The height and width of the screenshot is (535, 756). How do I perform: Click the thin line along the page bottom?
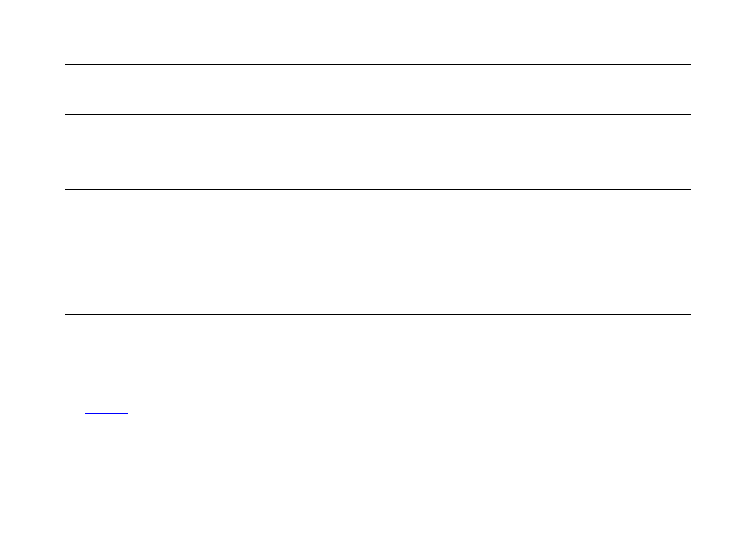coord(378,534)
